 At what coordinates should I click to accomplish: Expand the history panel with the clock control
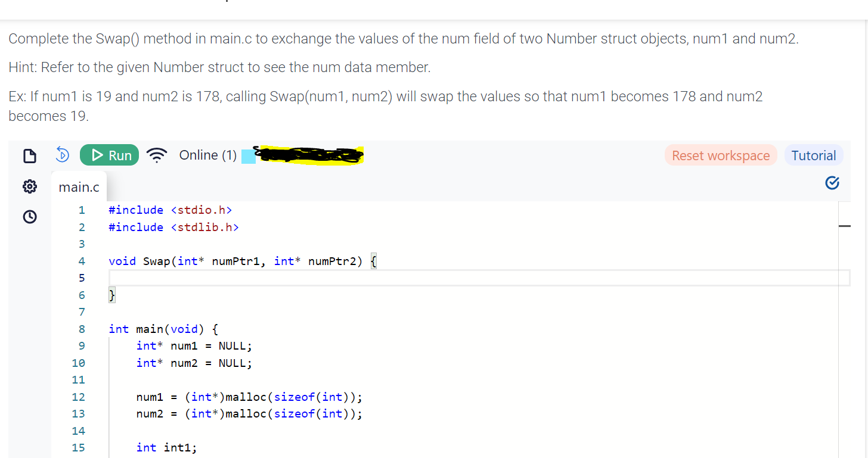pos(29,216)
